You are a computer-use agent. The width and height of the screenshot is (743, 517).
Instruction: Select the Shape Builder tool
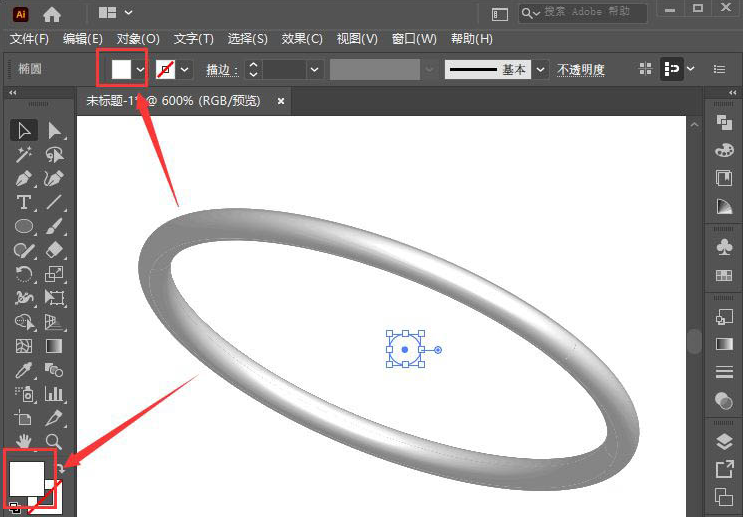(x=24, y=322)
